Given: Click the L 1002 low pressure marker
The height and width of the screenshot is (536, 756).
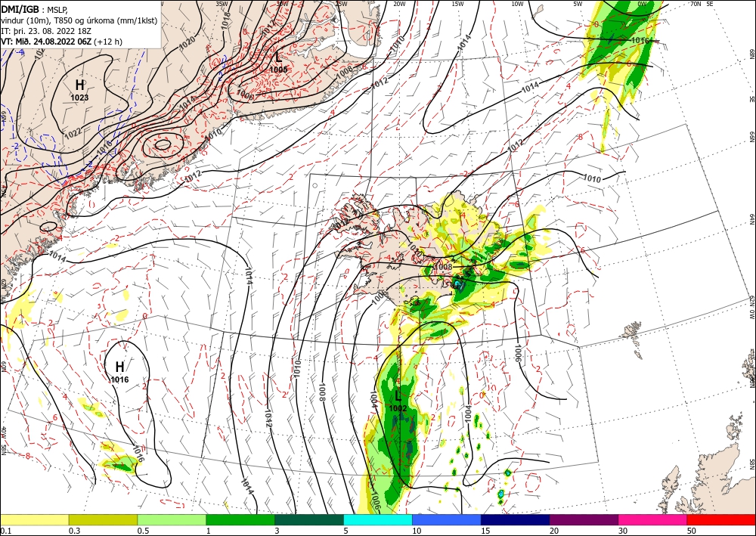Looking at the screenshot, I should pos(398,401).
